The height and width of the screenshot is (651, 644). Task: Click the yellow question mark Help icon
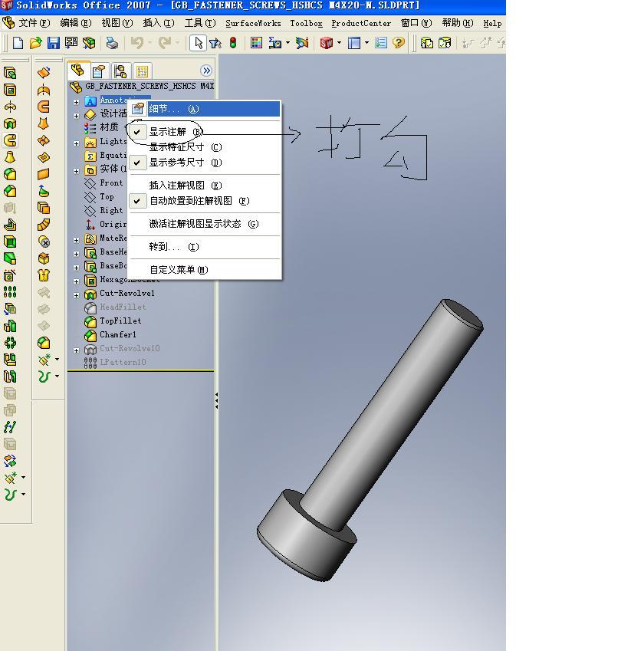click(399, 43)
